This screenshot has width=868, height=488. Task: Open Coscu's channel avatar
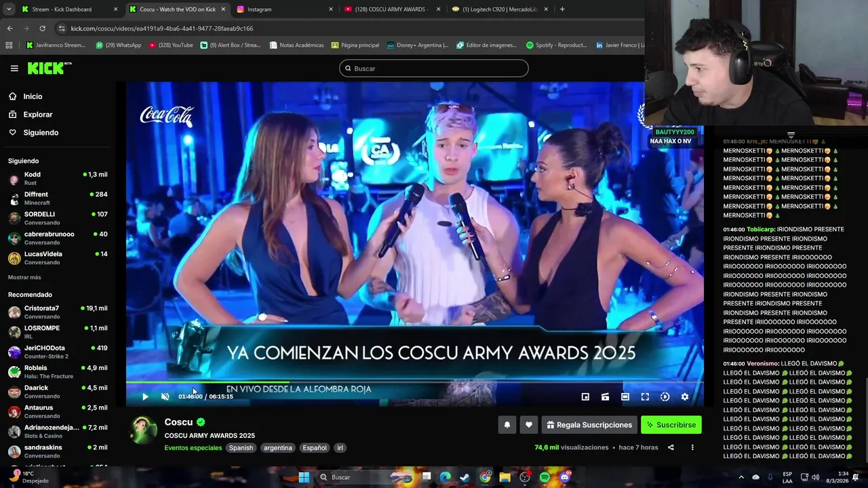tap(143, 431)
